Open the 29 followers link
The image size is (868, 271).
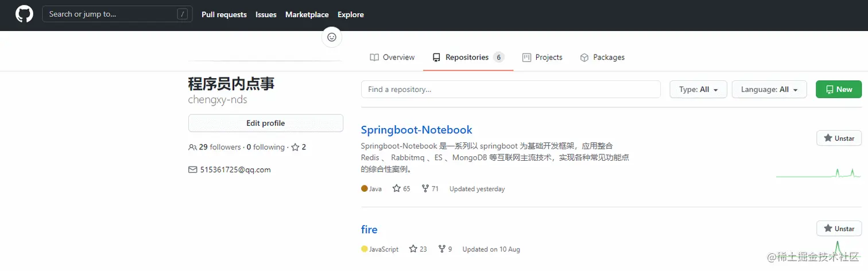click(x=215, y=147)
